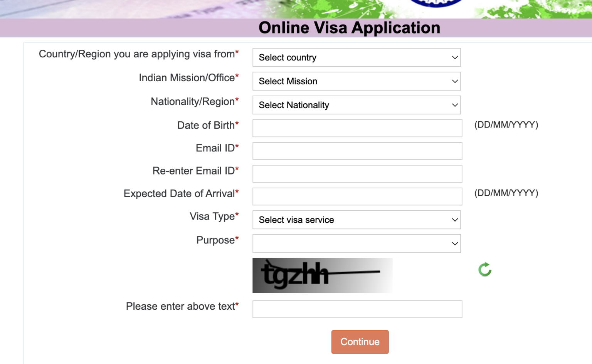The width and height of the screenshot is (592, 364).
Task: Click the Please enter above text label
Action: pos(180,306)
